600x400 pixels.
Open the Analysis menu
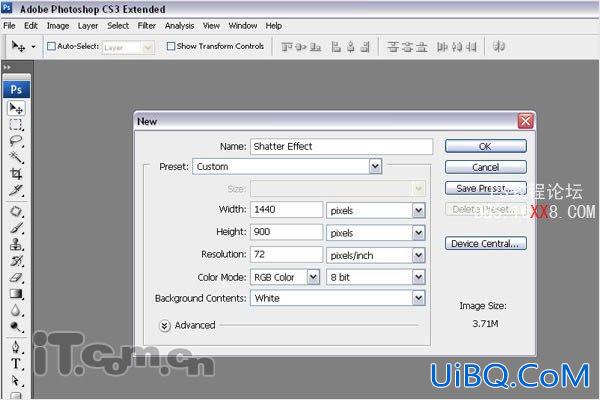(179, 26)
